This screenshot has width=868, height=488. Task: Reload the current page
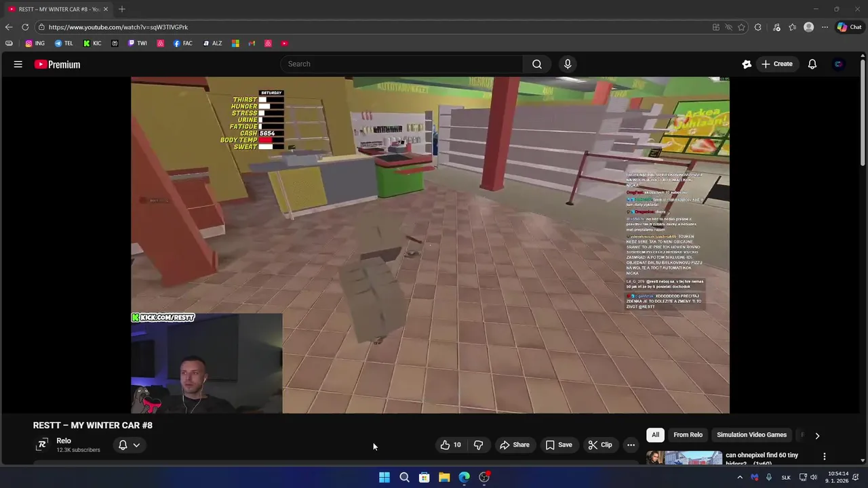tap(25, 27)
